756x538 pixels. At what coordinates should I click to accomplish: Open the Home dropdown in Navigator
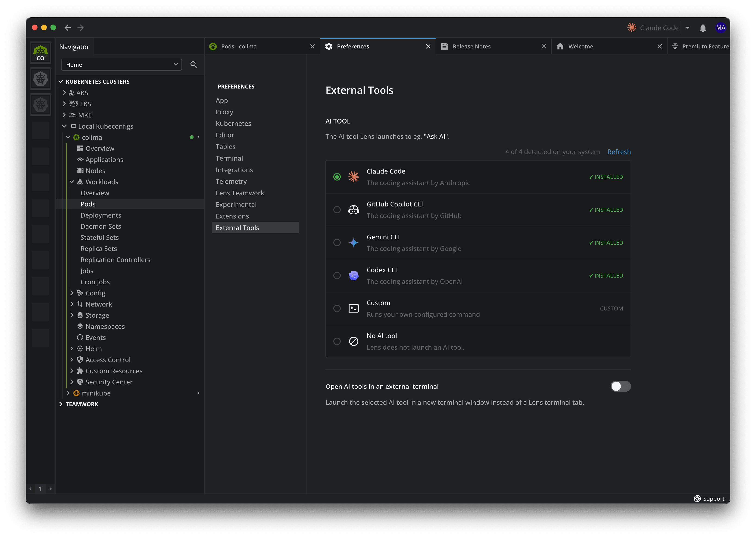tap(121, 65)
